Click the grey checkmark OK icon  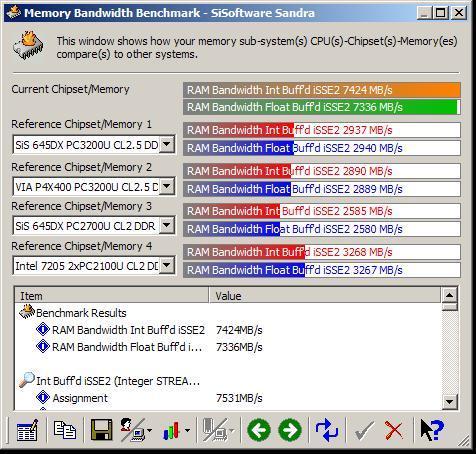(364, 430)
